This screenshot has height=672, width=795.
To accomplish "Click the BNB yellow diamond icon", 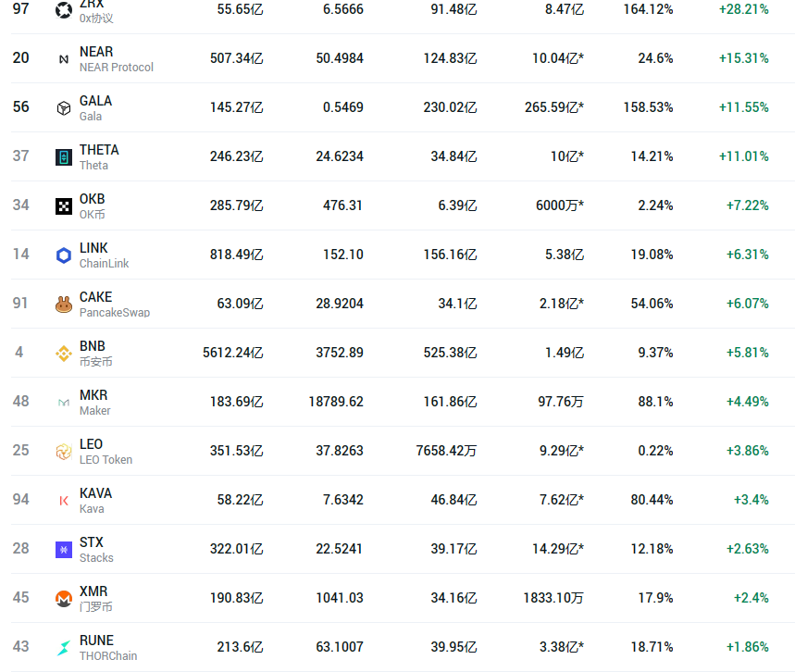I will pyautogui.click(x=64, y=354).
